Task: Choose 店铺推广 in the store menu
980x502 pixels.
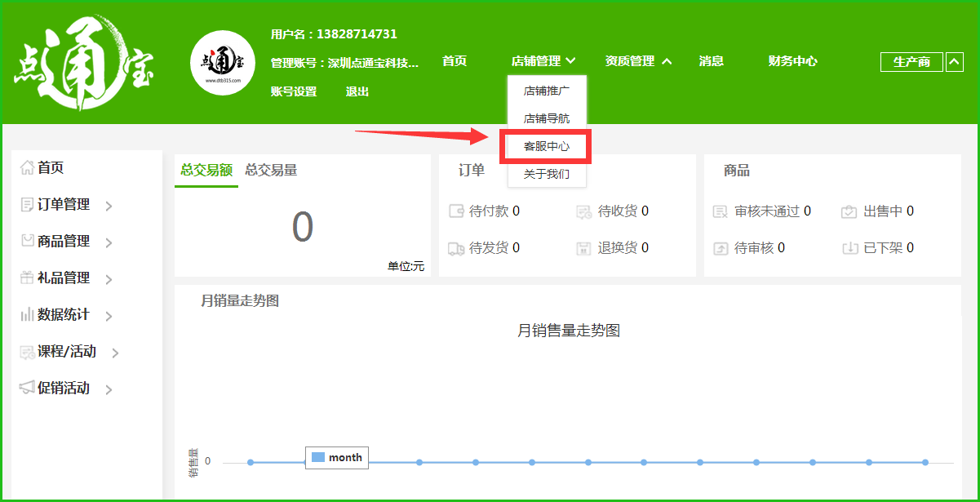Action: point(546,91)
